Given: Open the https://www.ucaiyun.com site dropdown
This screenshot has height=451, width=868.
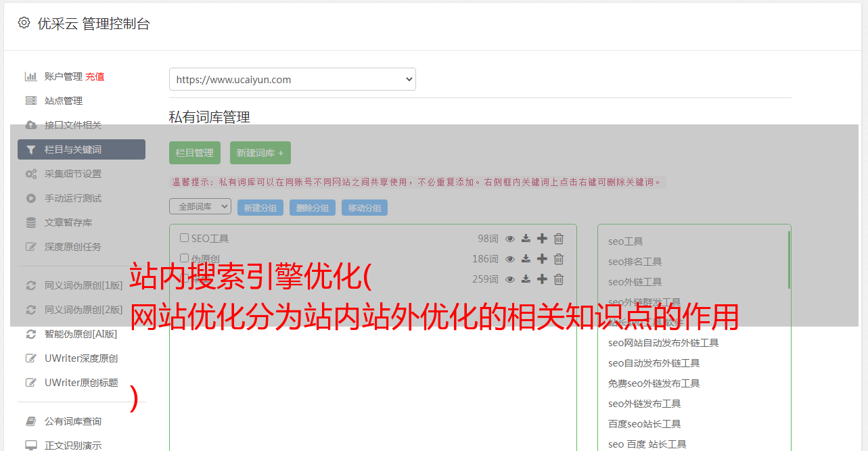Looking at the screenshot, I should coord(292,79).
